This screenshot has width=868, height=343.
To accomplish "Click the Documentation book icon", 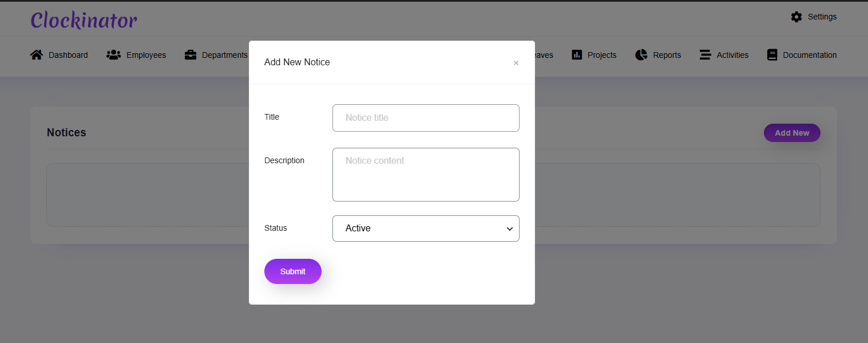I will pyautogui.click(x=772, y=55).
